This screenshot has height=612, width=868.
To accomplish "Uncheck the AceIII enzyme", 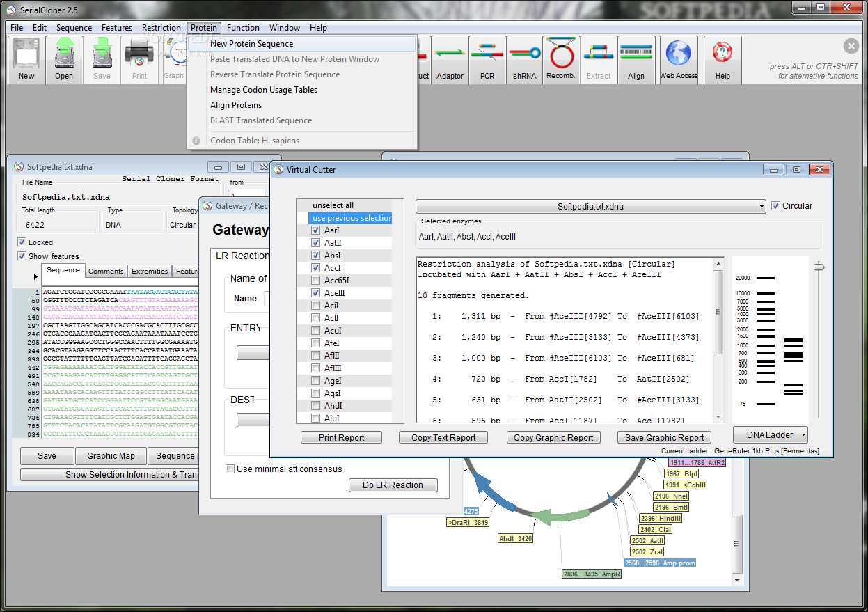I will tap(316, 293).
